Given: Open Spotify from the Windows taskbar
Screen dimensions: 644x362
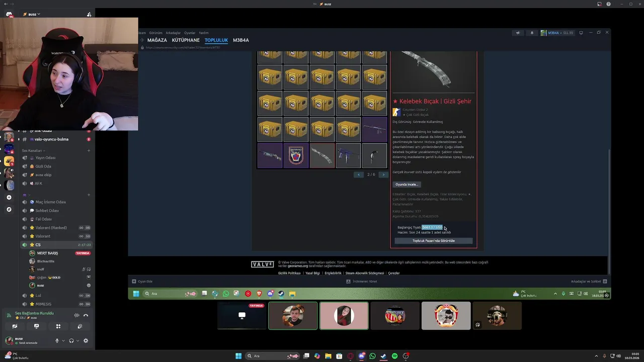Looking at the screenshot, I should (x=394, y=356).
